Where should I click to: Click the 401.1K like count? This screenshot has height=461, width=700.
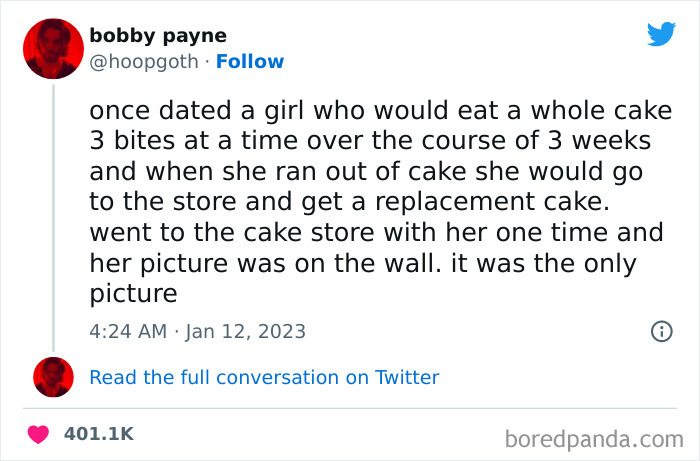point(98,434)
